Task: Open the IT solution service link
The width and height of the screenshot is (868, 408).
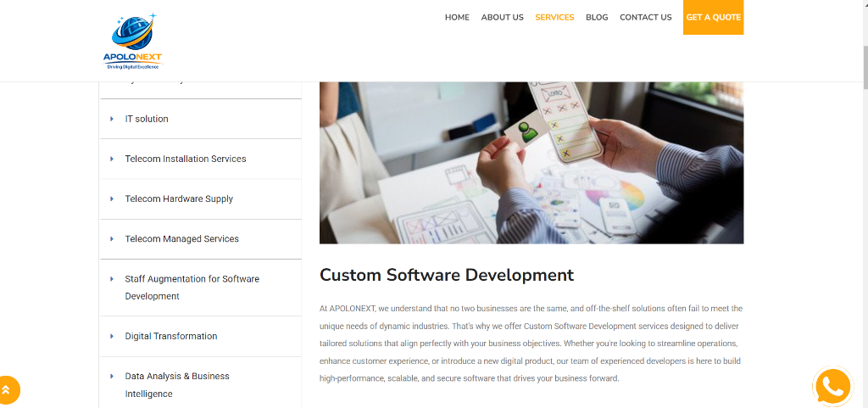Action: [x=147, y=119]
